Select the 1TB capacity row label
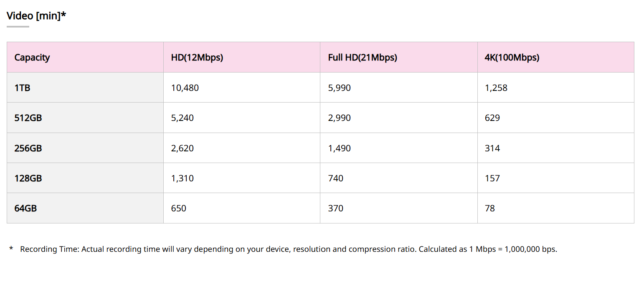The height and width of the screenshot is (281, 644). point(22,88)
